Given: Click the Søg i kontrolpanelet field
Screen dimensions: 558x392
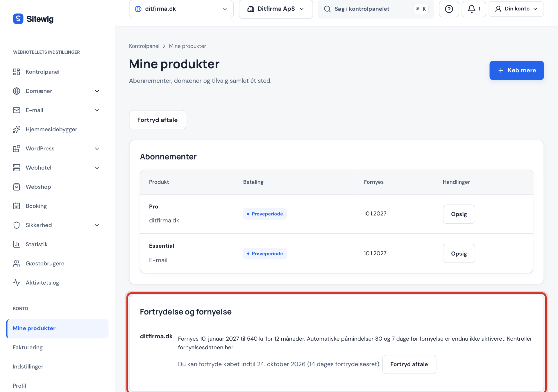Looking at the screenshot, I should pyautogui.click(x=376, y=9).
